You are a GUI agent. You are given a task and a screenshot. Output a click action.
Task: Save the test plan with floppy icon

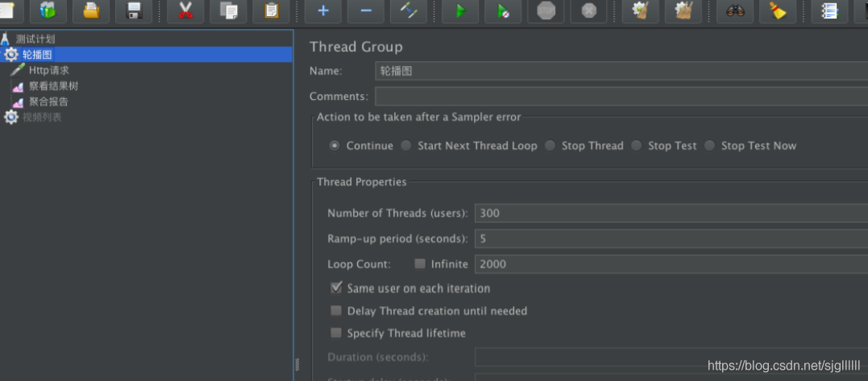134,10
